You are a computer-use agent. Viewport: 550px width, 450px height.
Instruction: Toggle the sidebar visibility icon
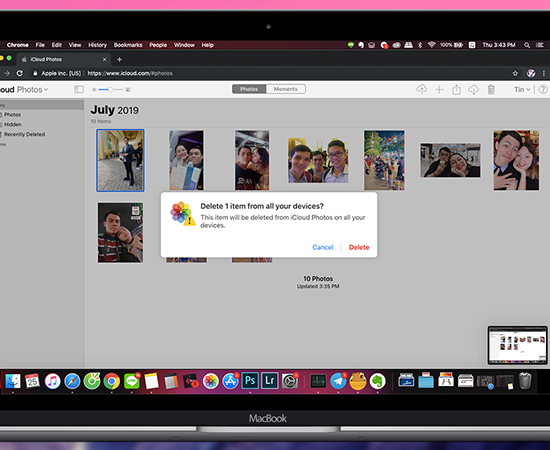tap(79, 89)
